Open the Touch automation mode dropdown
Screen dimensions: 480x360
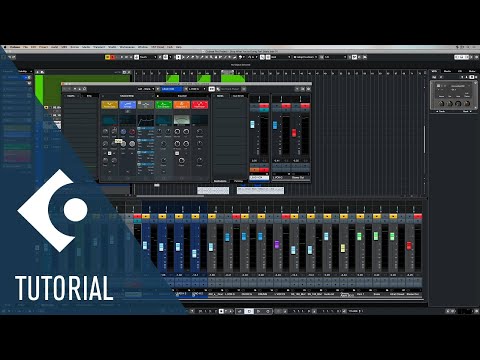coord(147,57)
